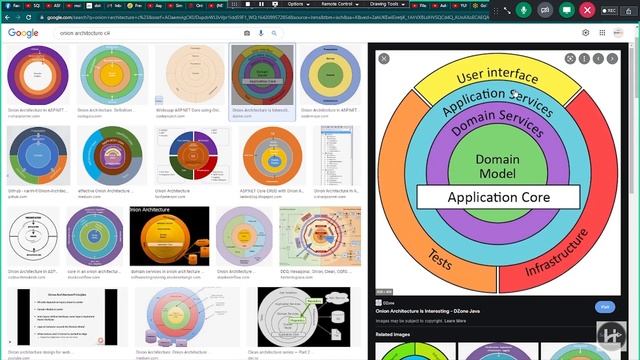The height and width of the screenshot is (360, 640).
Task: Show previous image in preview panel
Action: [598, 59]
